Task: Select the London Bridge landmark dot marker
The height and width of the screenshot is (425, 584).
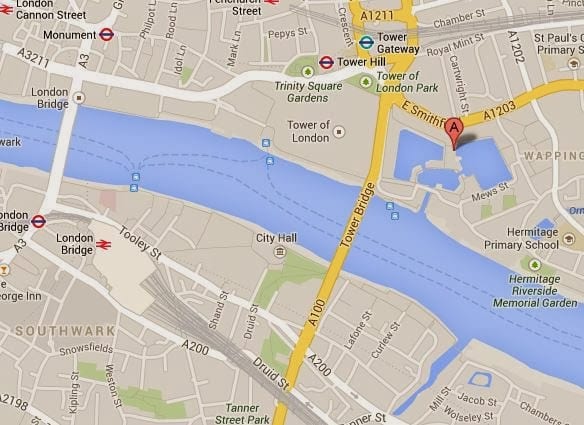Action: (79, 98)
